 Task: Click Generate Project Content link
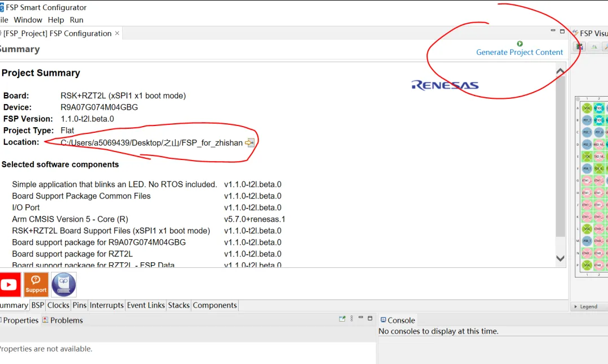coord(519,53)
